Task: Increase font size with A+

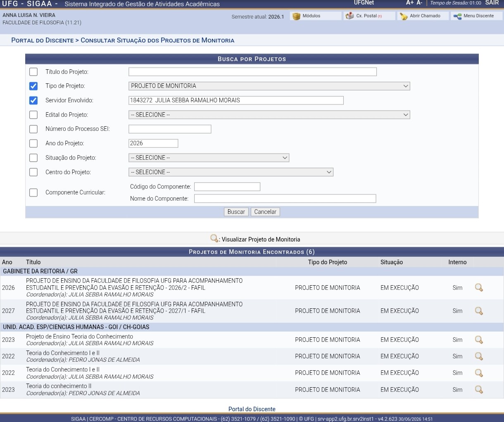Action: pyautogui.click(x=410, y=3)
